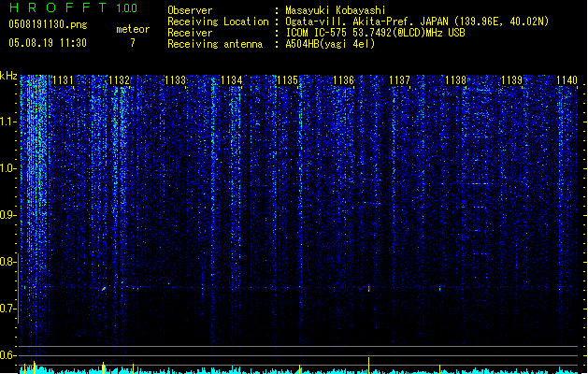588x374 pixels.
Task: Select antenna A504HB(yagi 4el) text
Action: (x=330, y=44)
